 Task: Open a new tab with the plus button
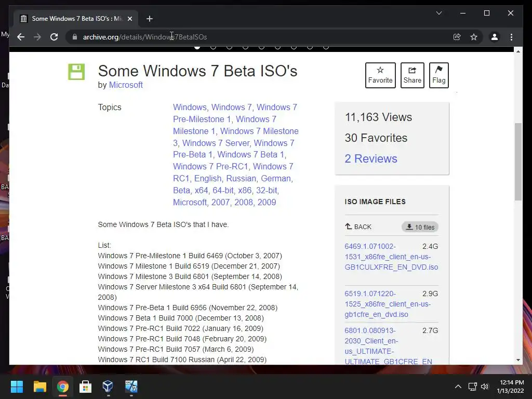pos(150,19)
